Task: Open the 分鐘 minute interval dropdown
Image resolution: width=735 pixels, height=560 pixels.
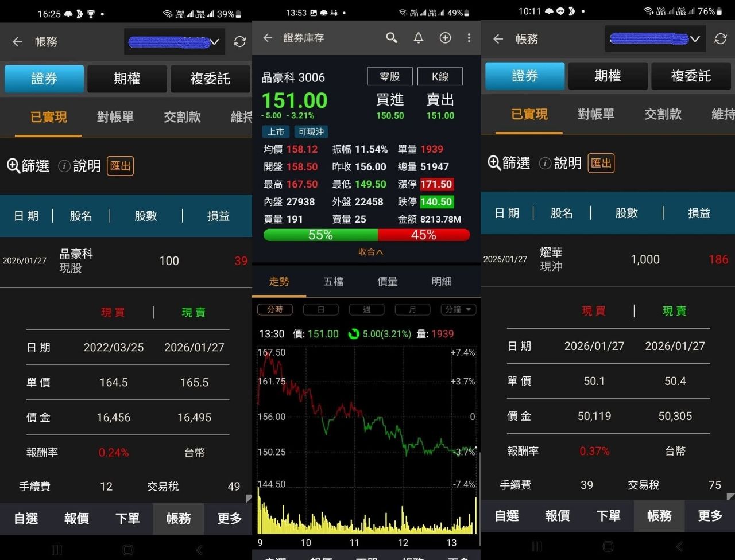Action: 458,309
